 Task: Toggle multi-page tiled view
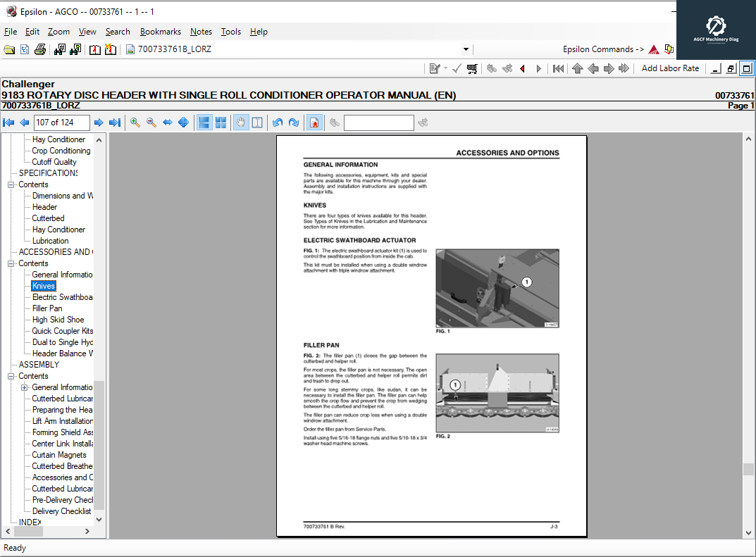click(221, 123)
